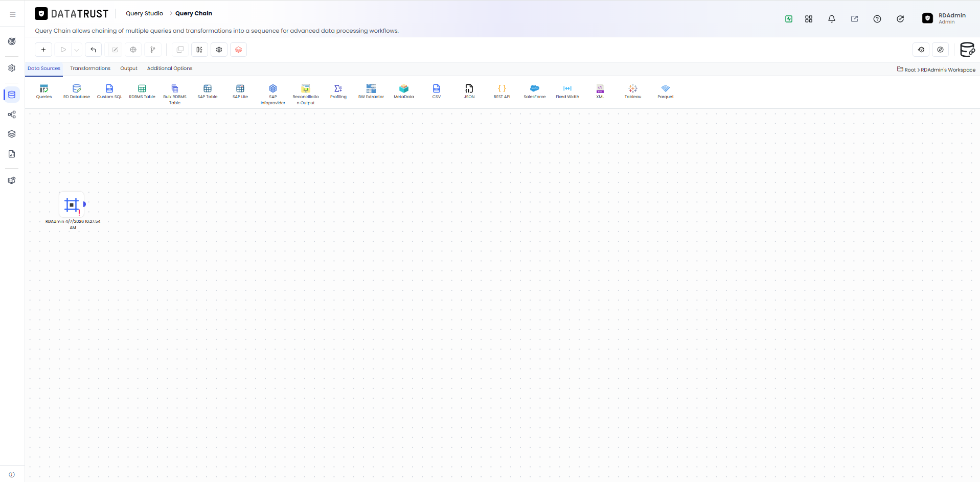Viewport: 980px width, 482px height.
Task: Select the Tableau source
Action: pyautogui.click(x=633, y=91)
